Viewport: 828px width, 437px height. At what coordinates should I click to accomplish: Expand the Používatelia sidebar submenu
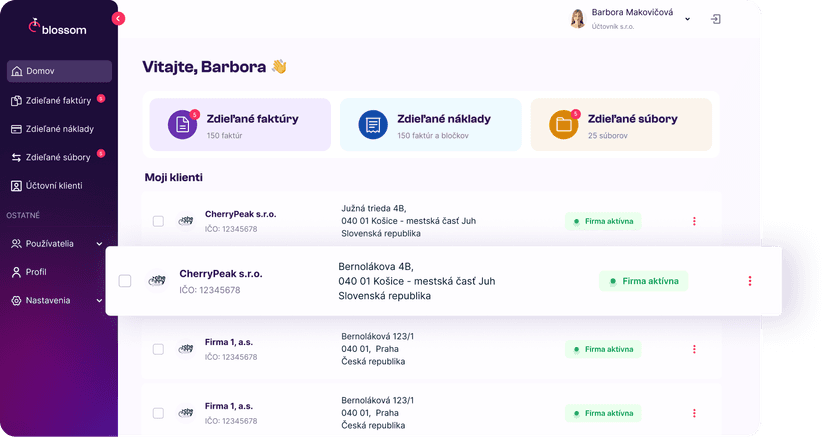coord(99,243)
